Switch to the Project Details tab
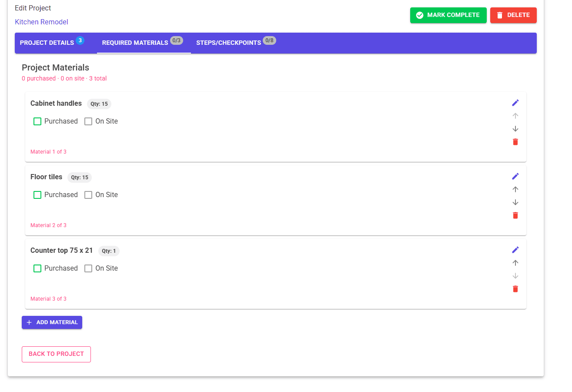Screen dimensions: 572x392 (x=47, y=43)
